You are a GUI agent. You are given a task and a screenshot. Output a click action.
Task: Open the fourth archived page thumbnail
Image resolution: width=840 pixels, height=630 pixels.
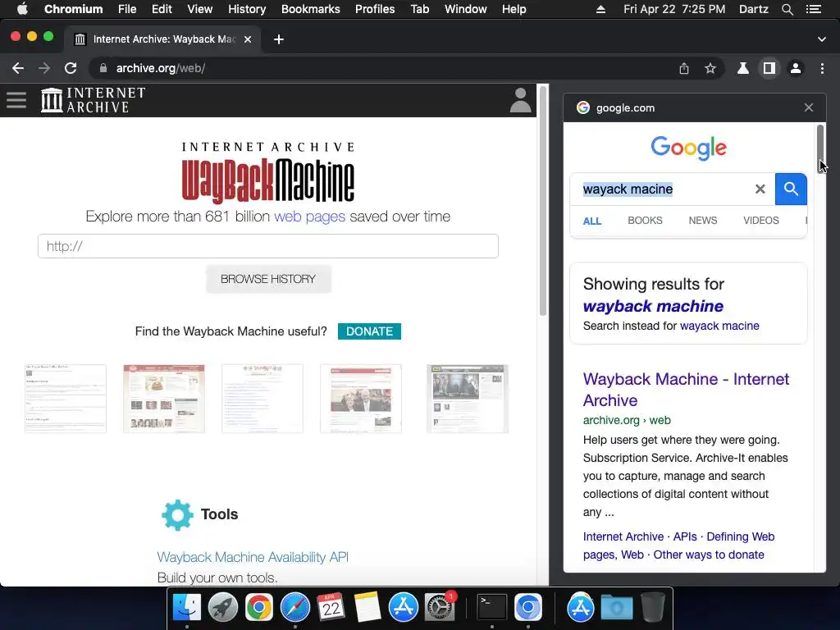tap(361, 399)
